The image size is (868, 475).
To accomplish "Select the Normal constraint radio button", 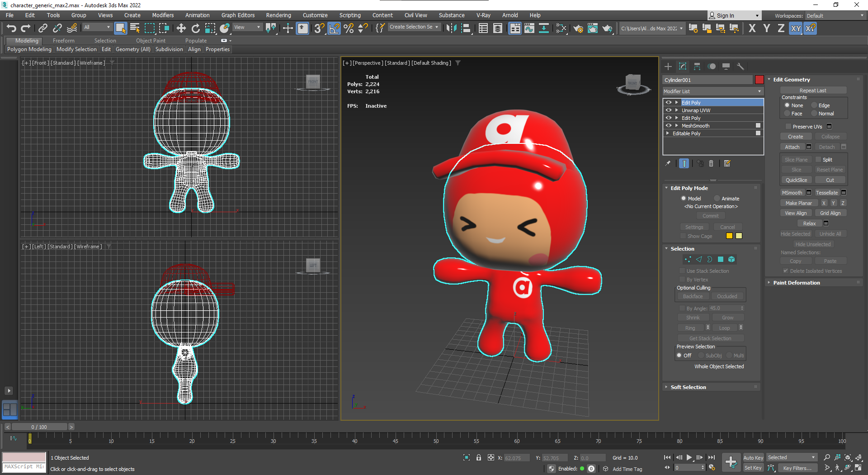I will (815, 114).
